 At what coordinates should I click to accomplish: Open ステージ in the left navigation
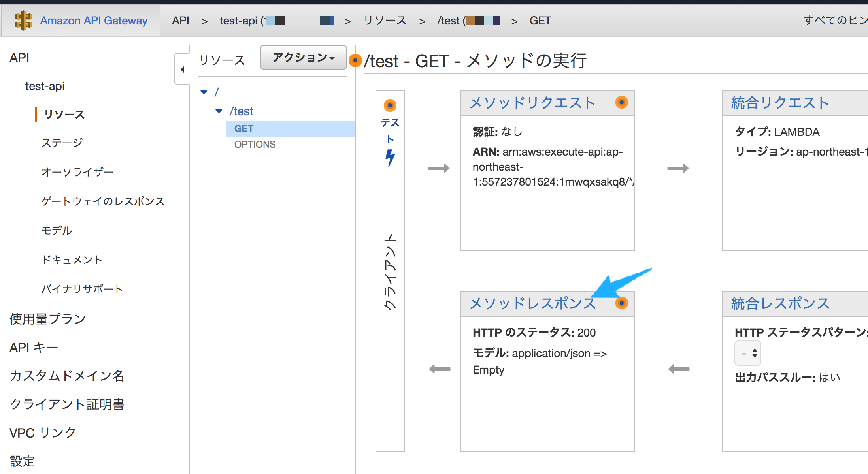[62, 143]
